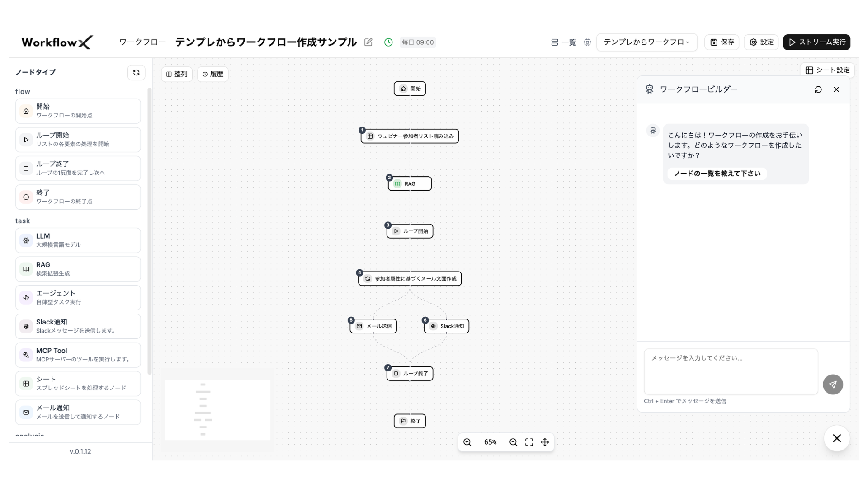Click the refresh node types icon
The width and height of the screenshot is (868, 488).
tap(136, 73)
